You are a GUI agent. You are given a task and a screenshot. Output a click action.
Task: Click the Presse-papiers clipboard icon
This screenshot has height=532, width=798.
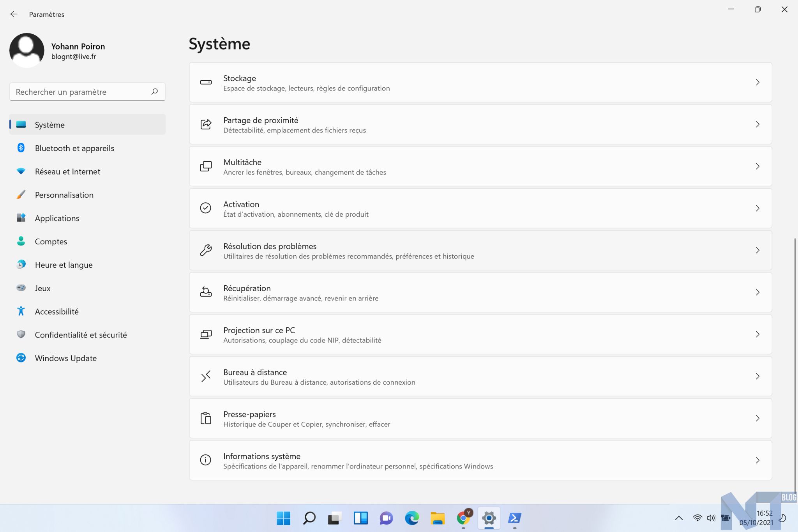[206, 418]
